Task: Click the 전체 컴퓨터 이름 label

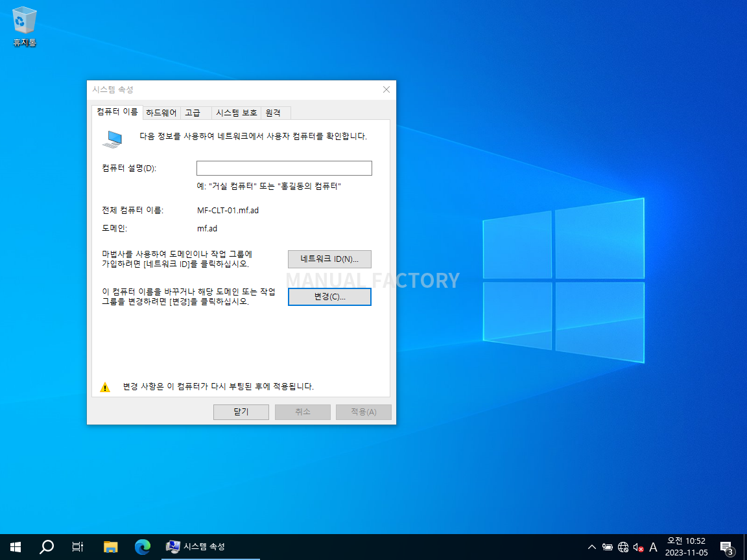Action: click(132, 210)
